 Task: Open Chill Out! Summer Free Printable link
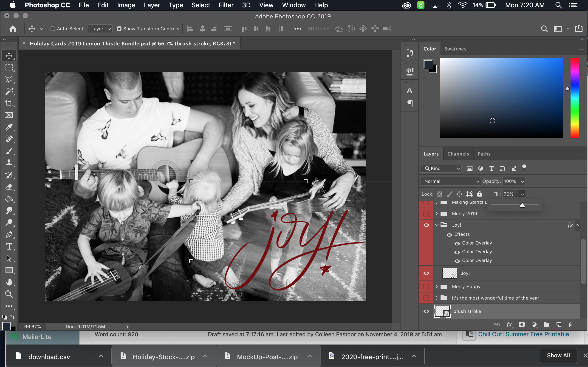[x=523, y=334]
